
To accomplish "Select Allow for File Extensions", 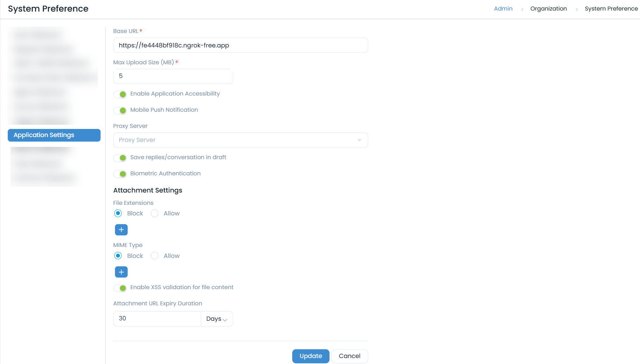I will pyautogui.click(x=154, y=213).
